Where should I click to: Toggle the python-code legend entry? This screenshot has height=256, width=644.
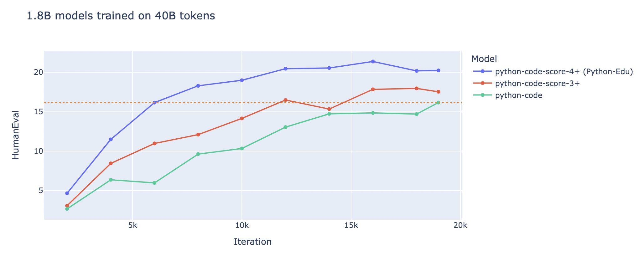(x=518, y=95)
